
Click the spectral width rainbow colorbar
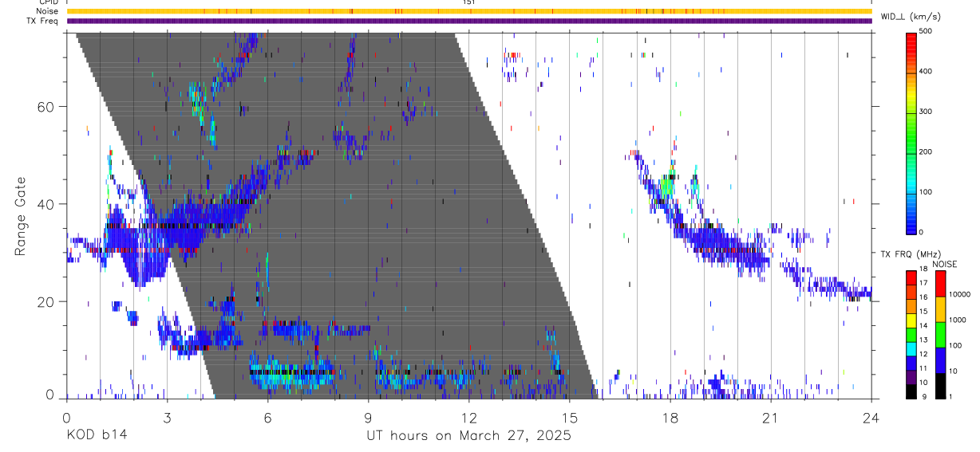pyautogui.click(x=911, y=132)
